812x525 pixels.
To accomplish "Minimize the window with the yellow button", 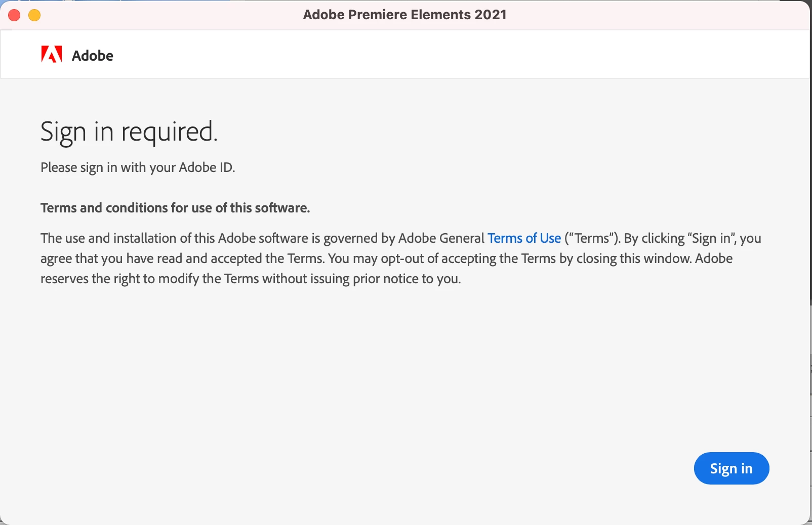I will click(34, 15).
